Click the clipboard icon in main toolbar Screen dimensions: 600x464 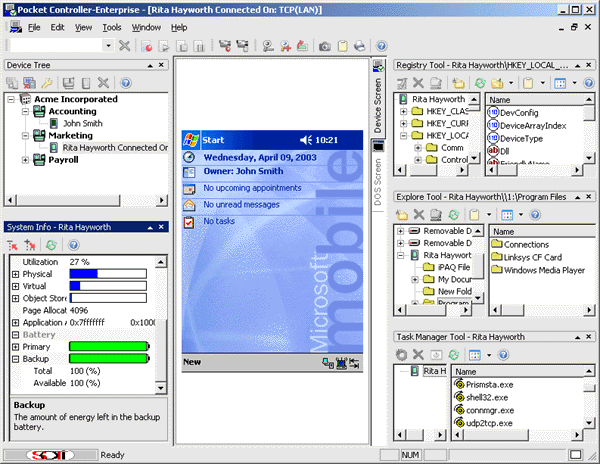point(342,46)
